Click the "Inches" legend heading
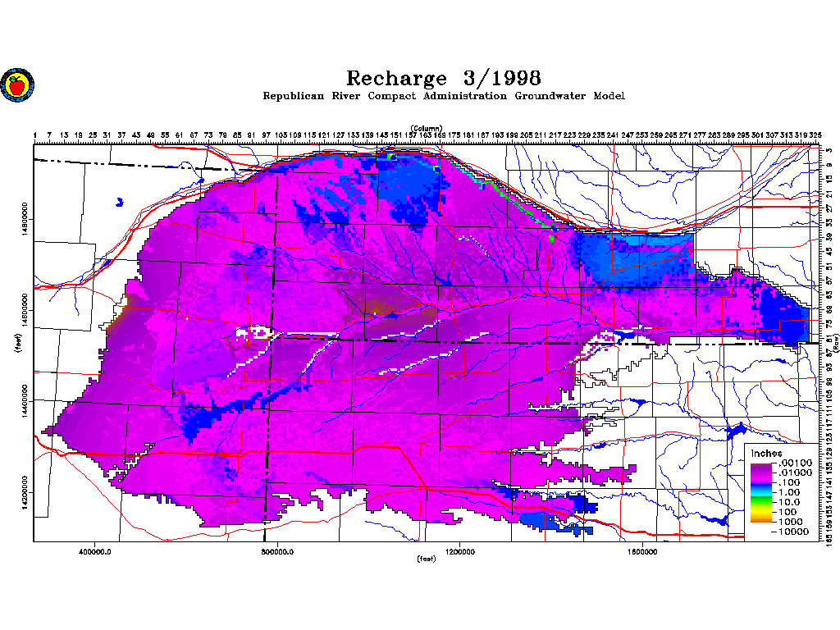 [766, 454]
